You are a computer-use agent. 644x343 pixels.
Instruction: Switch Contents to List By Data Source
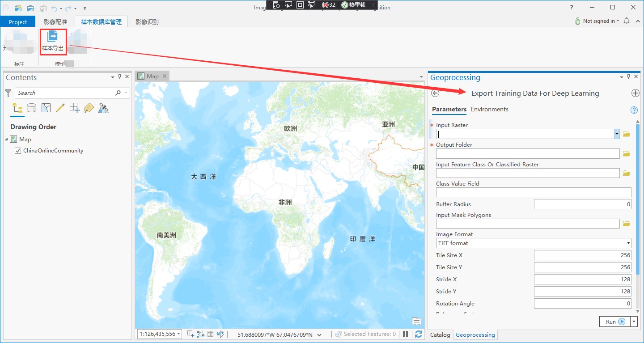[32, 107]
